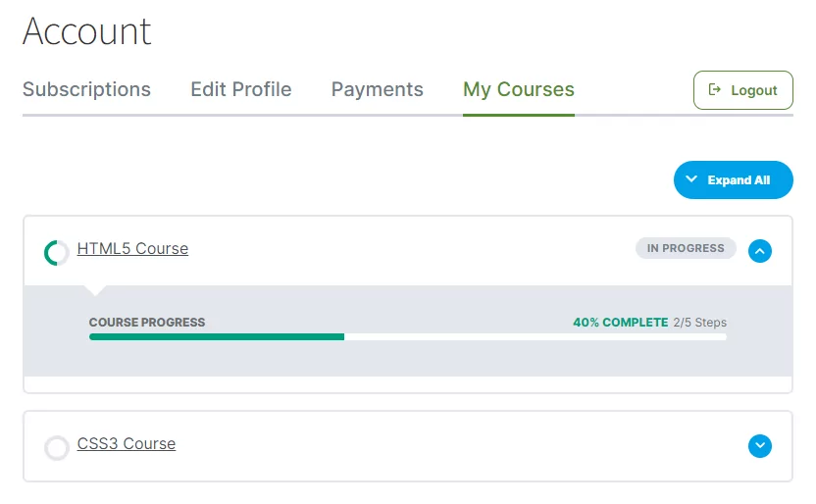The height and width of the screenshot is (504, 816).
Task: Click the IN PROGRESS status badge
Action: (x=685, y=249)
